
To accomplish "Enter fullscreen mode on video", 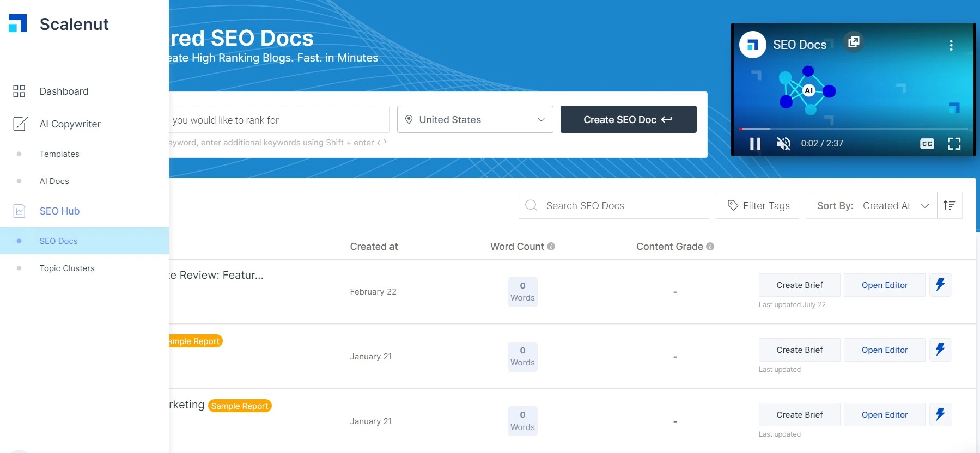I will (954, 144).
